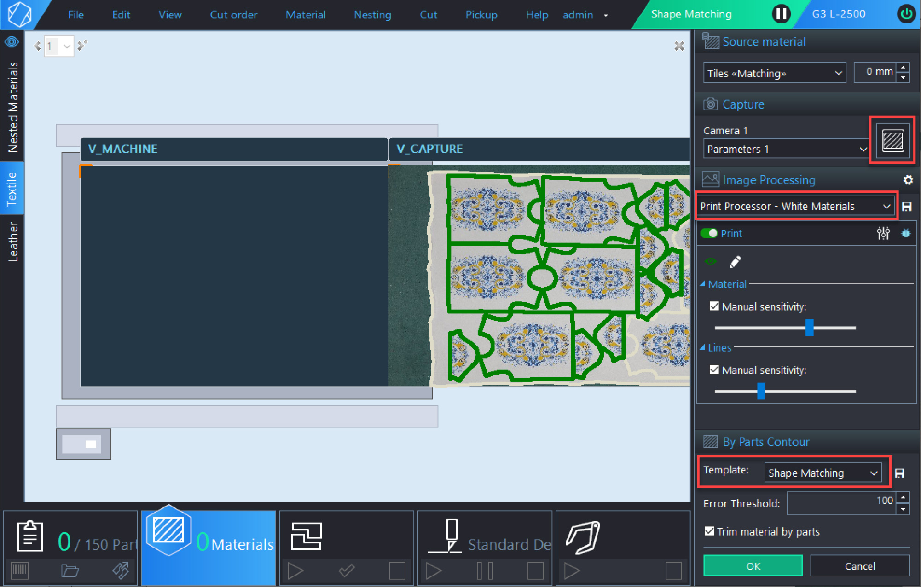921x588 pixels.
Task: Open Image Processing settings gear
Action: (908, 180)
